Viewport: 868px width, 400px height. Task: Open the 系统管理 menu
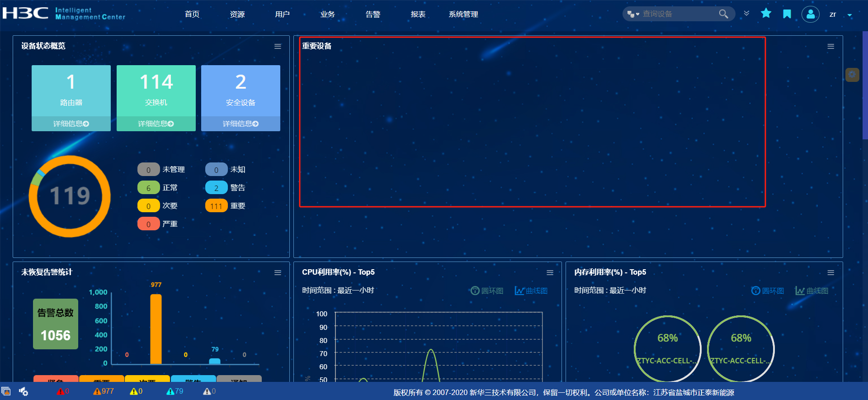click(463, 14)
